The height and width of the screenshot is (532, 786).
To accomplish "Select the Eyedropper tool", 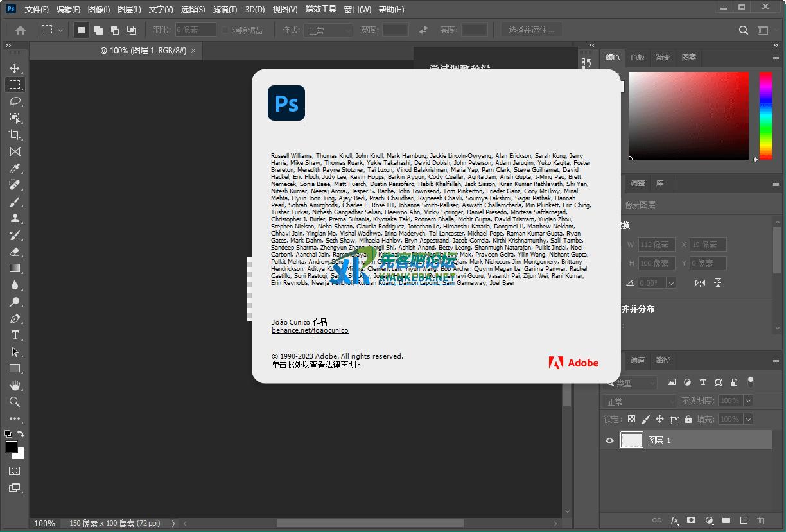I will [x=15, y=168].
